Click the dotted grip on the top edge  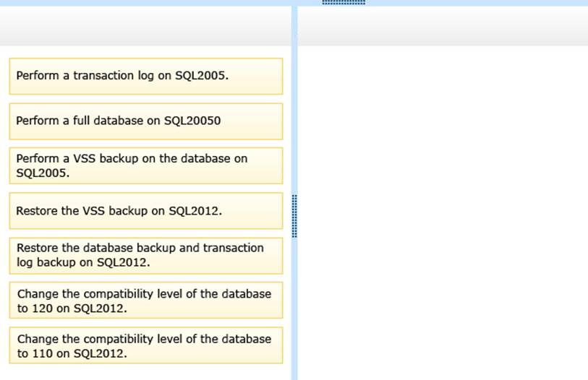coord(343,2)
